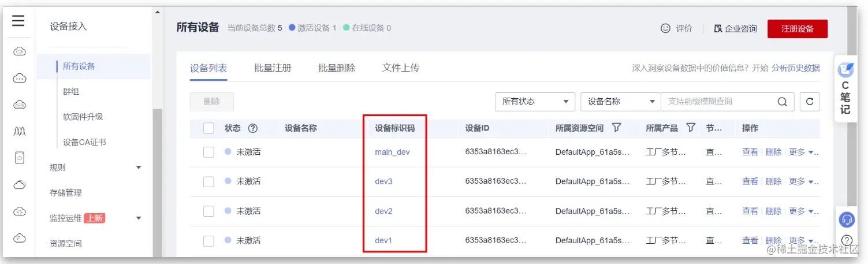This screenshot has width=868, height=264.
Task: Open 更多 dropdown for dev2 row
Action: coord(803,211)
